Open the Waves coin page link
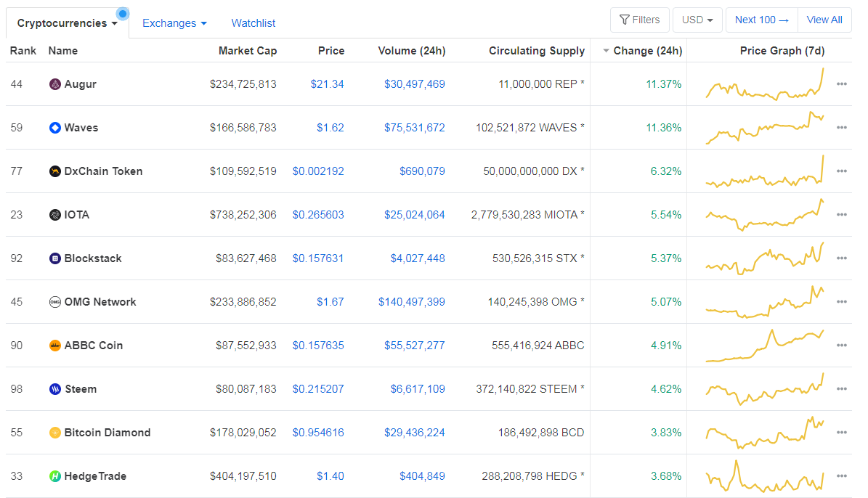868x498 pixels. pyautogui.click(x=81, y=128)
